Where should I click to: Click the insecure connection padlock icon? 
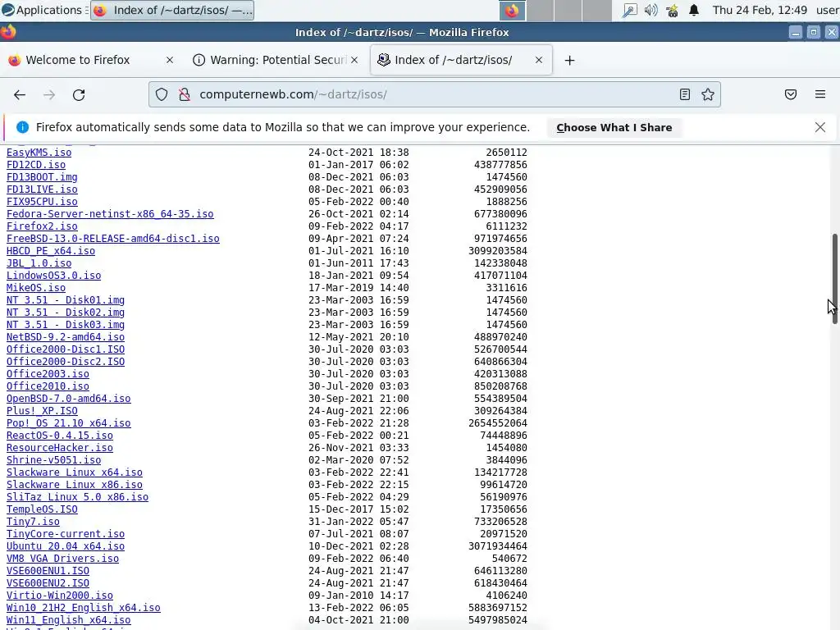[x=185, y=95]
